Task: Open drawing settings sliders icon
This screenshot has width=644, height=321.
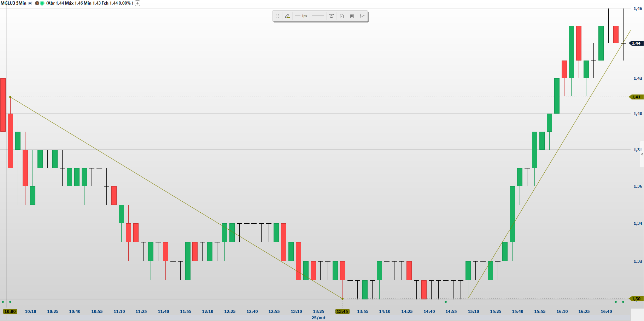Action: 362,16
